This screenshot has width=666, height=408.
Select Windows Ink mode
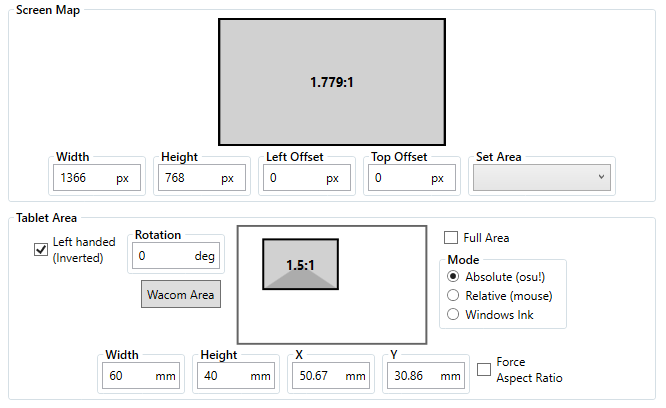pos(453,314)
